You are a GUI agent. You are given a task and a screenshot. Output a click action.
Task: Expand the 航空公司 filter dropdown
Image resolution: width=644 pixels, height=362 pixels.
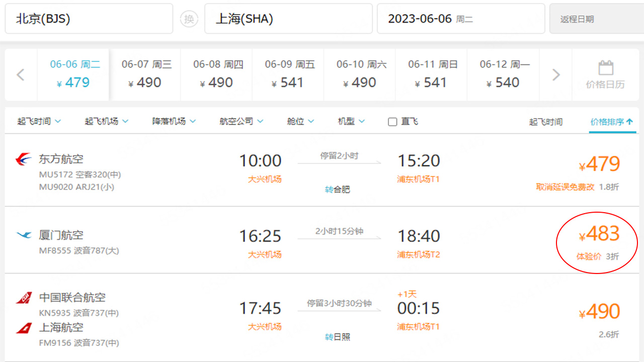pos(240,121)
